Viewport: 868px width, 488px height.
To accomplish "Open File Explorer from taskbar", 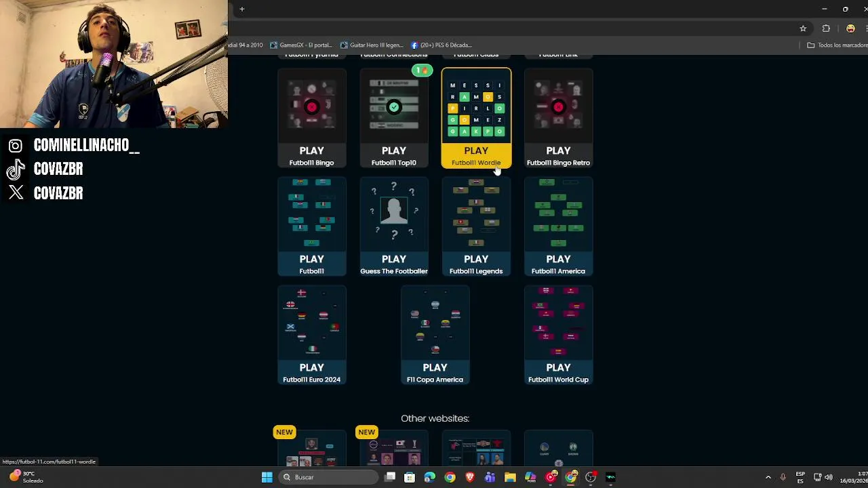I will 510,477.
